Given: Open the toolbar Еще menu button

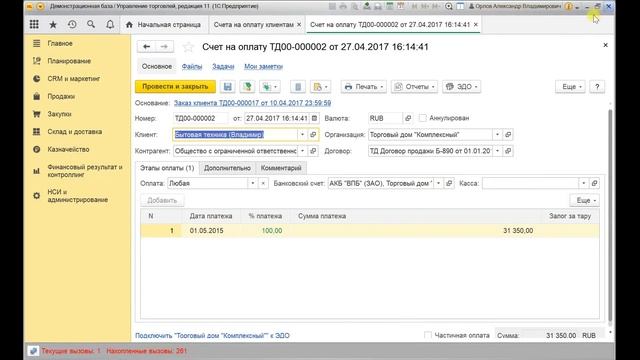Looking at the screenshot, I should tap(570, 87).
